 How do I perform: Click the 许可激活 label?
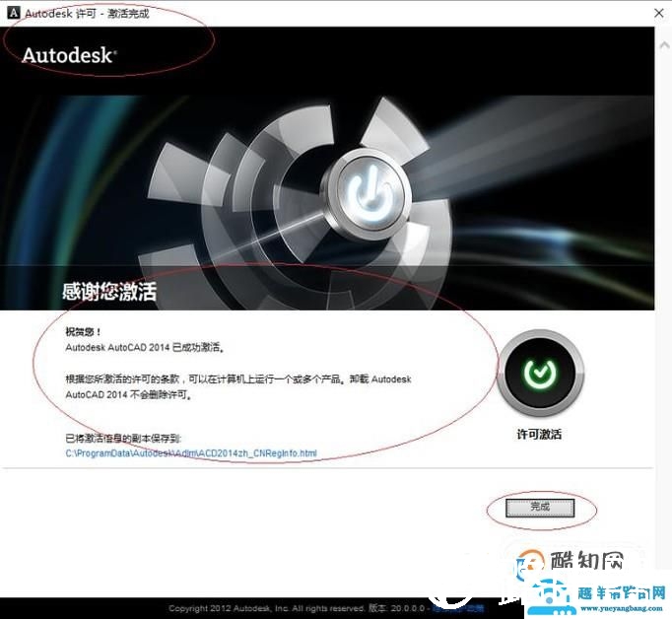pyautogui.click(x=539, y=435)
